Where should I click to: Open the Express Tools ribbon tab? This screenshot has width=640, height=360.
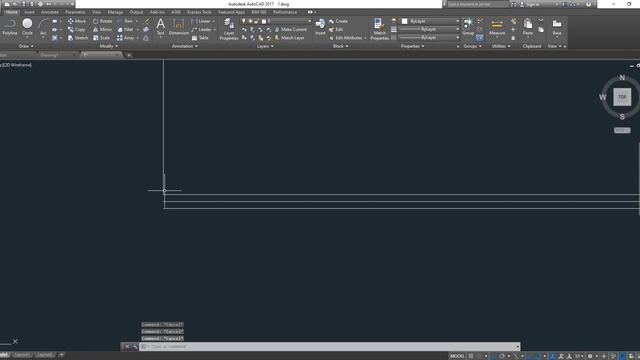[199, 12]
